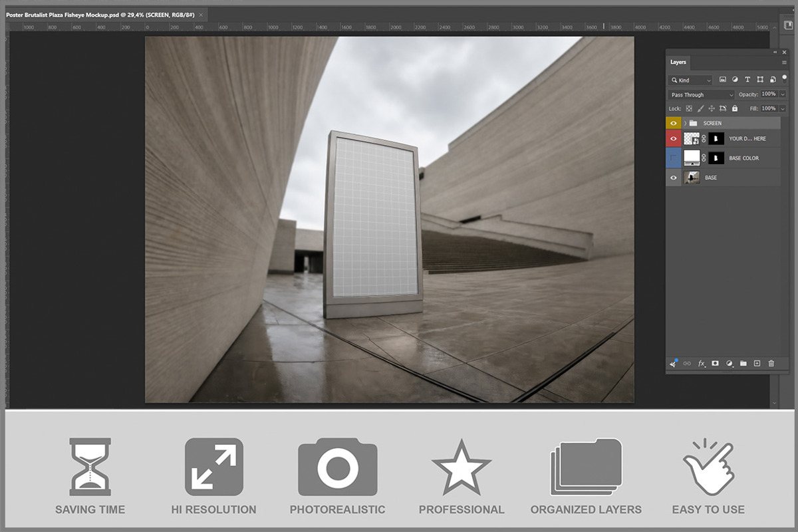The height and width of the screenshot is (532, 798).
Task: Select the YOUR D... HERE layer mask thumbnail
Action: tap(716, 138)
